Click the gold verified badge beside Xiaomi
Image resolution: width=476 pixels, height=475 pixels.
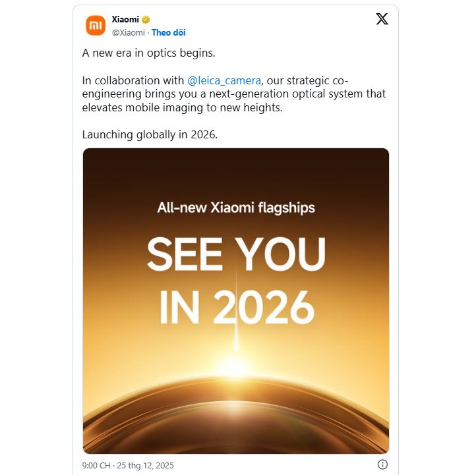coord(145,20)
